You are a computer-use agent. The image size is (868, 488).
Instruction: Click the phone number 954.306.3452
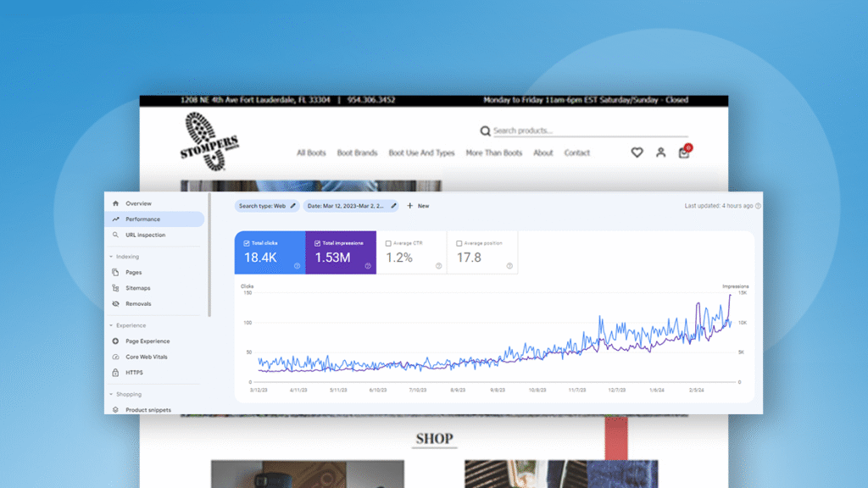click(371, 100)
